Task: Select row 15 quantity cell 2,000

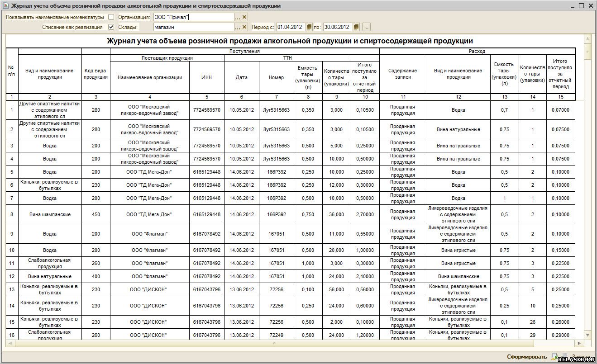Action: (336, 322)
